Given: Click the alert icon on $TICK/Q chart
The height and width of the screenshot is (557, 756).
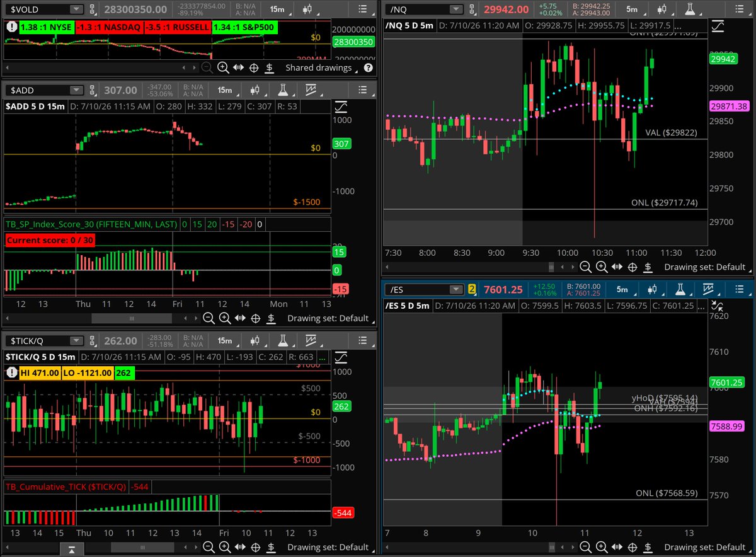Looking at the screenshot, I should click(x=11, y=373).
